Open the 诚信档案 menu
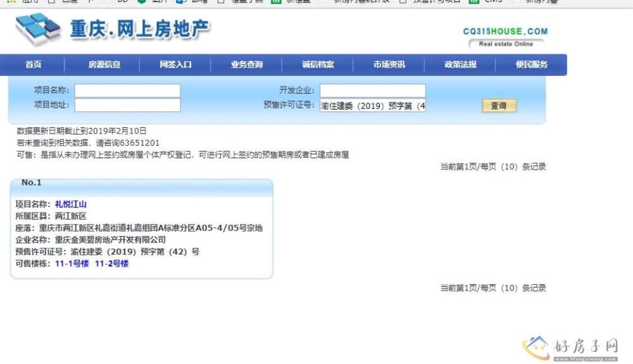This screenshot has height=364, width=633. pos(318,65)
